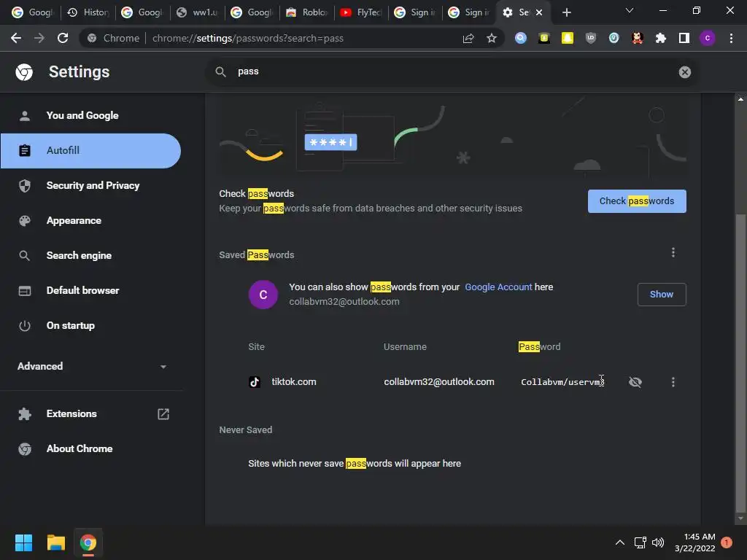
Task: Clear the settings search with the X
Action: coord(684,72)
